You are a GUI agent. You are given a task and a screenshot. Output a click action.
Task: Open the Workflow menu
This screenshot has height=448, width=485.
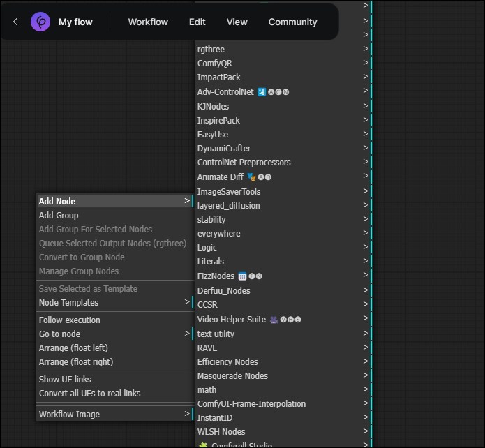point(148,22)
